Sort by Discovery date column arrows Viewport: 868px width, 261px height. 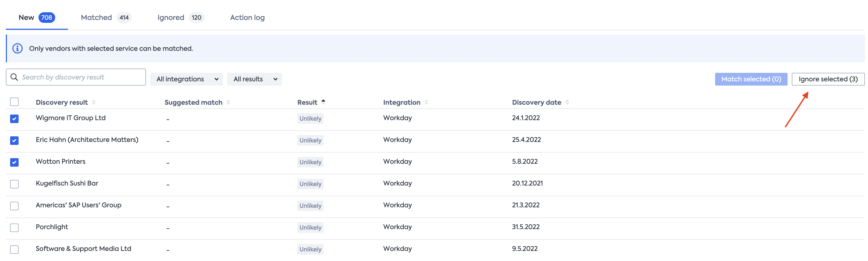567,102
